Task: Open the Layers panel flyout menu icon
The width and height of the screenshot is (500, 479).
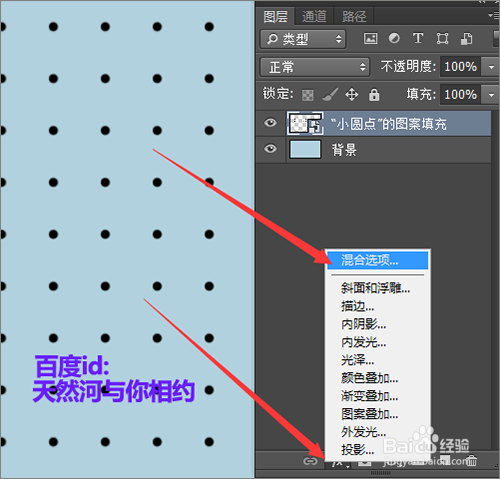Action: coord(493,15)
